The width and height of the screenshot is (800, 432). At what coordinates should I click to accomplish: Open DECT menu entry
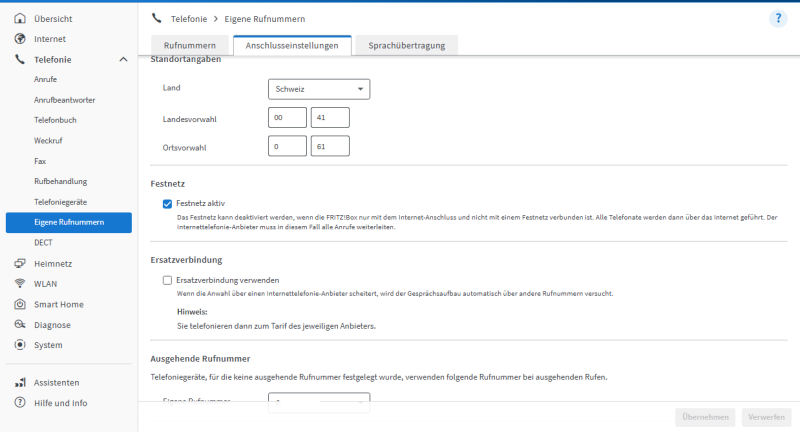point(43,243)
